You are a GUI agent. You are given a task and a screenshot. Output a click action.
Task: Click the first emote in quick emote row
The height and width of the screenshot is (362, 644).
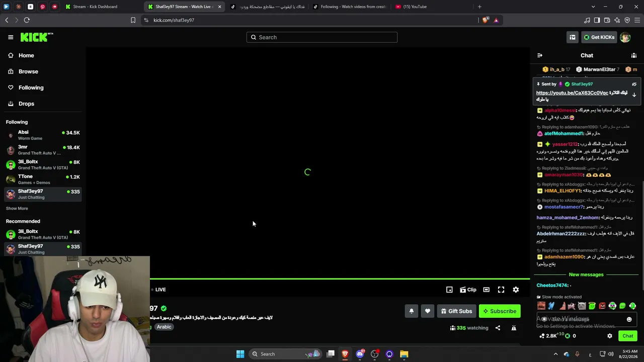coord(541,306)
